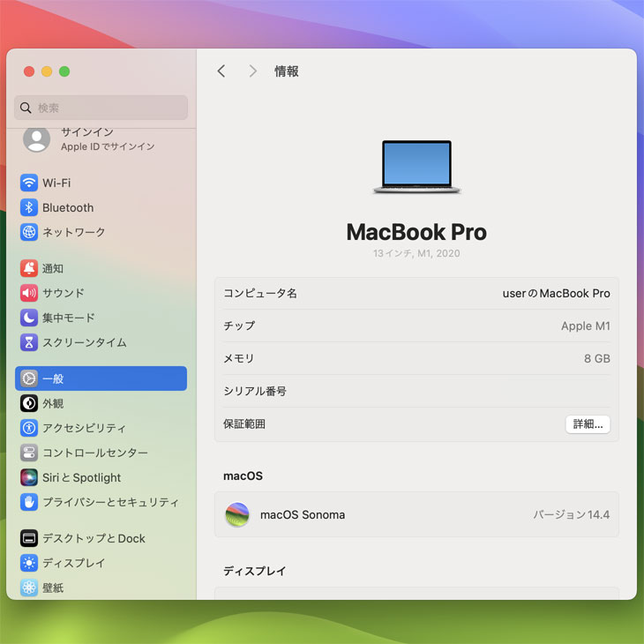Click the バージョン 14.4 text
The width and height of the screenshot is (644, 644).
point(572,514)
